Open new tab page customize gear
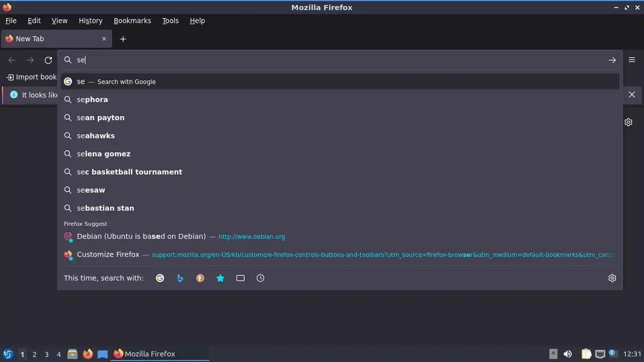 628,122
